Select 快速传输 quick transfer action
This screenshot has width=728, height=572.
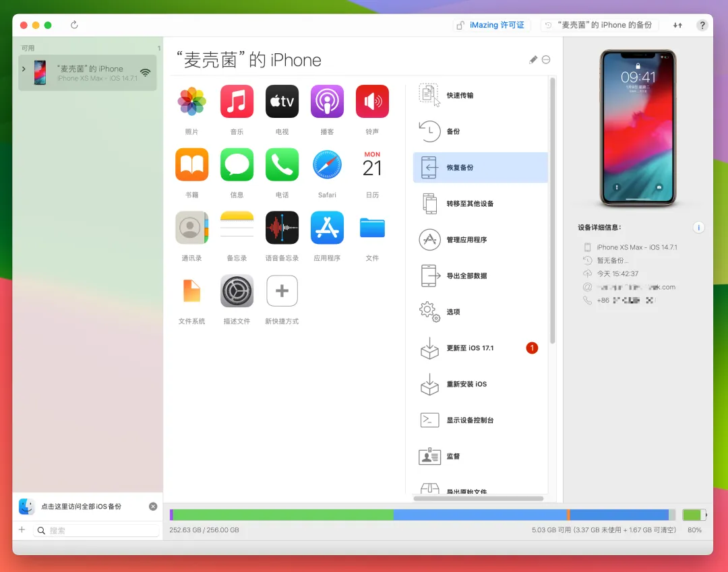pyautogui.click(x=480, y=95)
